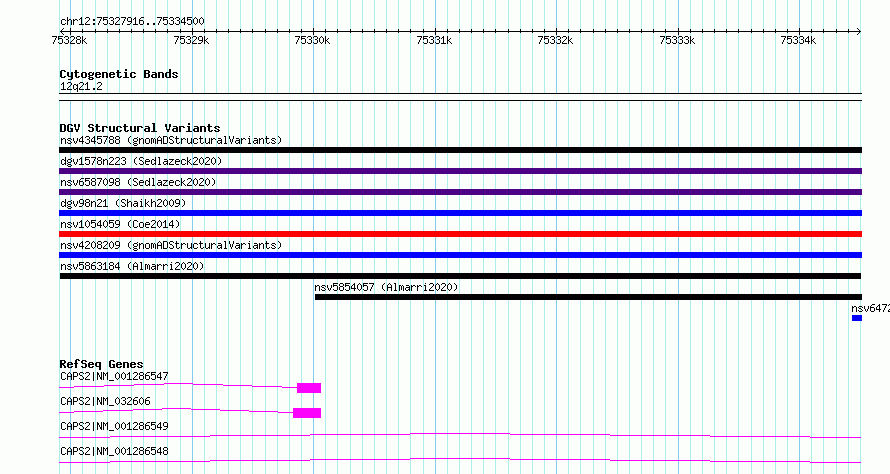This screenshot has width=890, height=474.
Task: Open the nsv6587098 (Sedlazeck2020) label
Action: pos(138,182)
